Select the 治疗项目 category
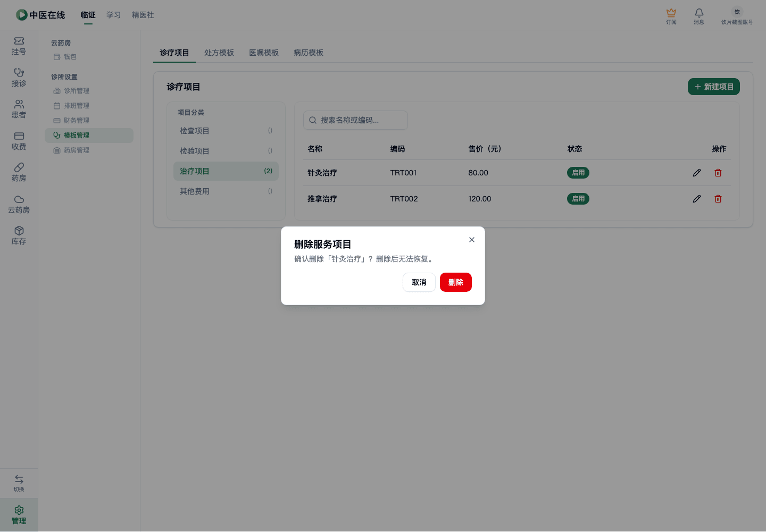 [226, 171]
